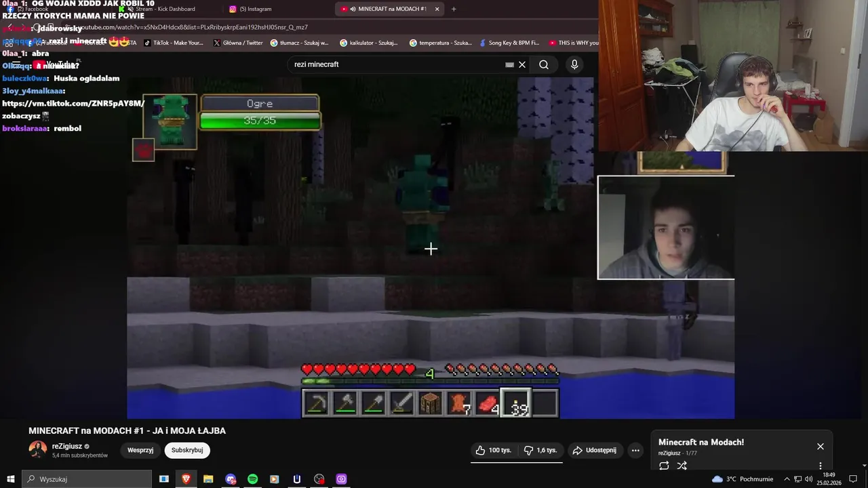
Task: Open Spotify from the taskbar
Action: [252, 479]
